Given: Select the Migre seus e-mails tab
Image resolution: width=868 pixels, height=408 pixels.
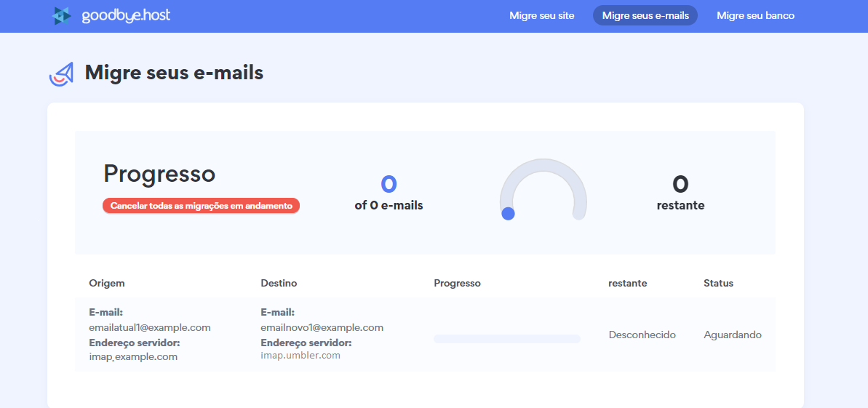Looking at the screenshot, I should click(x=645, y=15).
